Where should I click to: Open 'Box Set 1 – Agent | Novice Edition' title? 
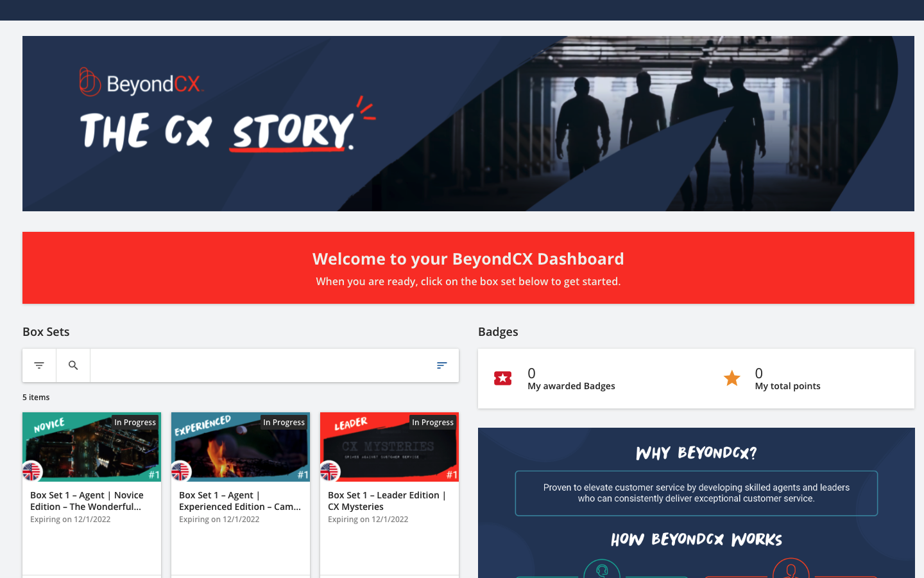pos(87,501)
